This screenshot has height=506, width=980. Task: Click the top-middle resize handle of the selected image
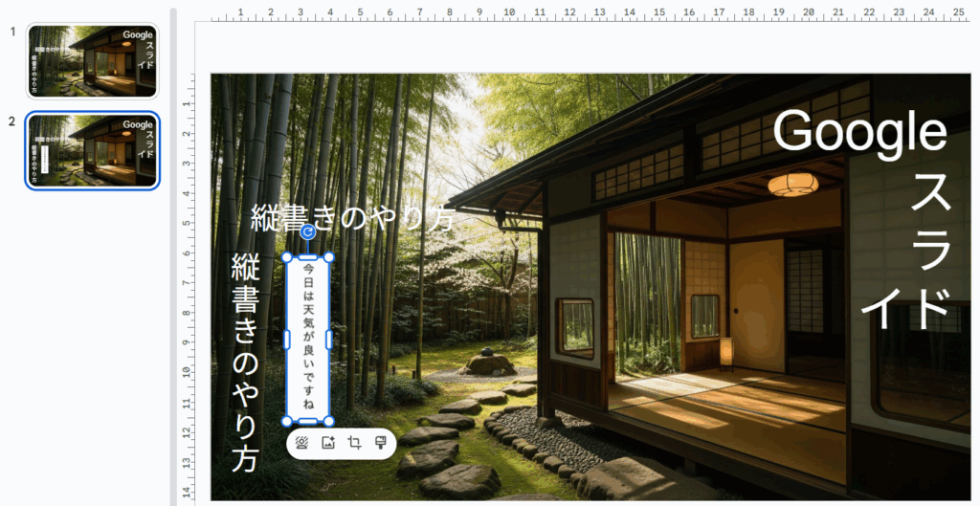[x=308, y=257]
